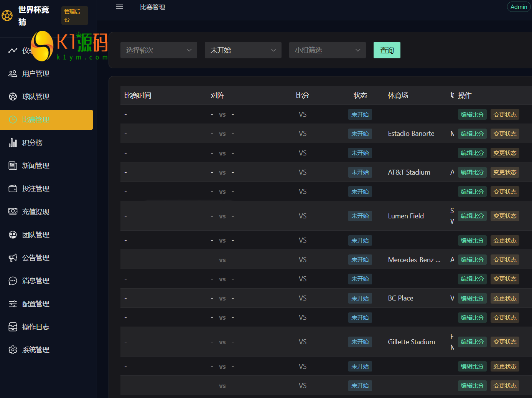Expand the 小组筛选 group filter dropdown
The width and height of the screenshot is (532, 398).
click(x=328, y=50)
